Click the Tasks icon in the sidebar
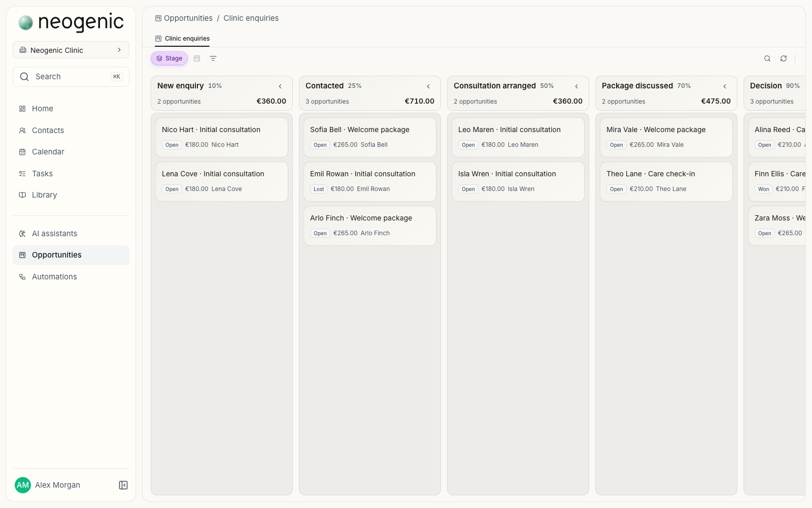Image resolution: width=812 pixels, height=508 pixels. point(22,174)
